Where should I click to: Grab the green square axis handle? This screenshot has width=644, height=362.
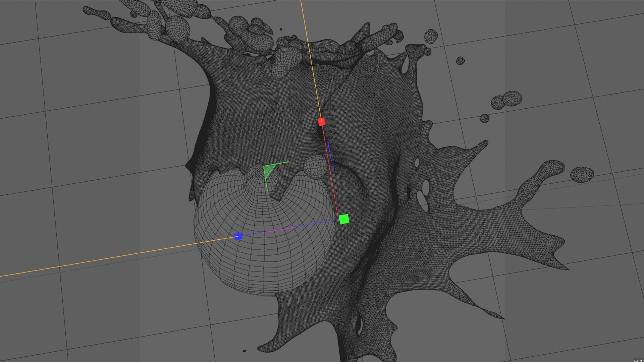point(344,219)
